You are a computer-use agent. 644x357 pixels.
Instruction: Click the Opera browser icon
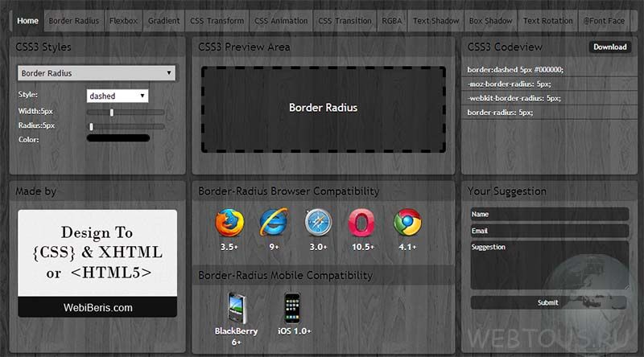coord(361,223)
